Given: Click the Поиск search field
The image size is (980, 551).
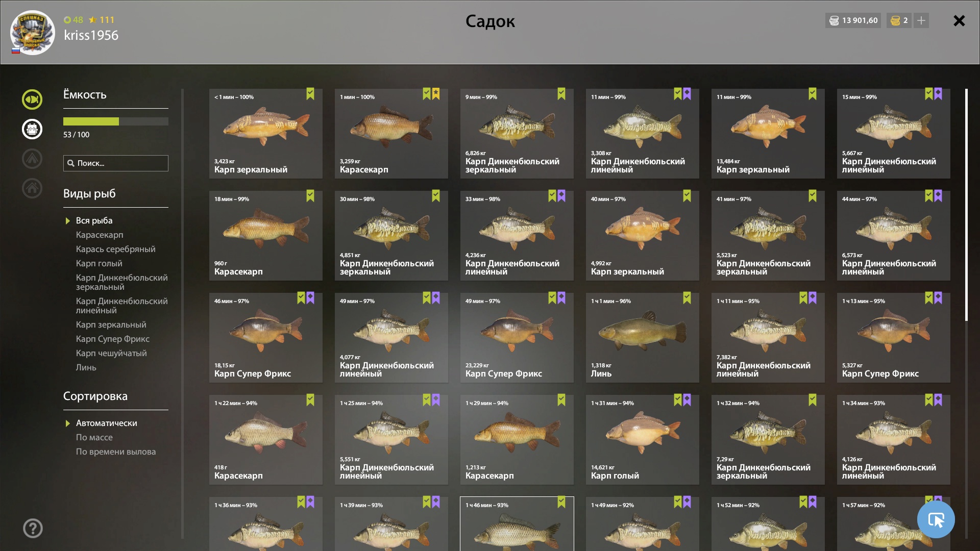Looking at the screenshot, I should point(116,163).
